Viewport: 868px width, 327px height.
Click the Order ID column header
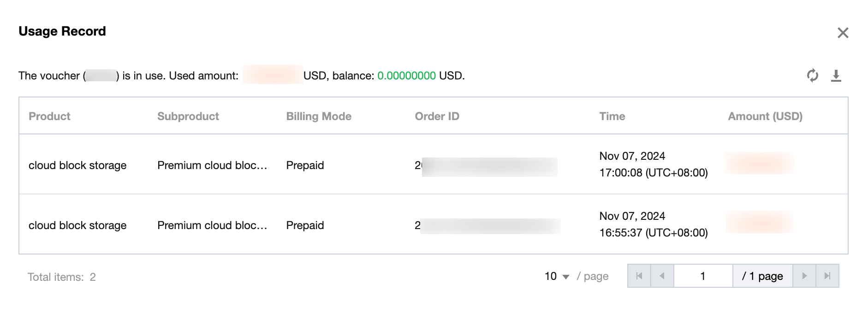coord(437,116)
